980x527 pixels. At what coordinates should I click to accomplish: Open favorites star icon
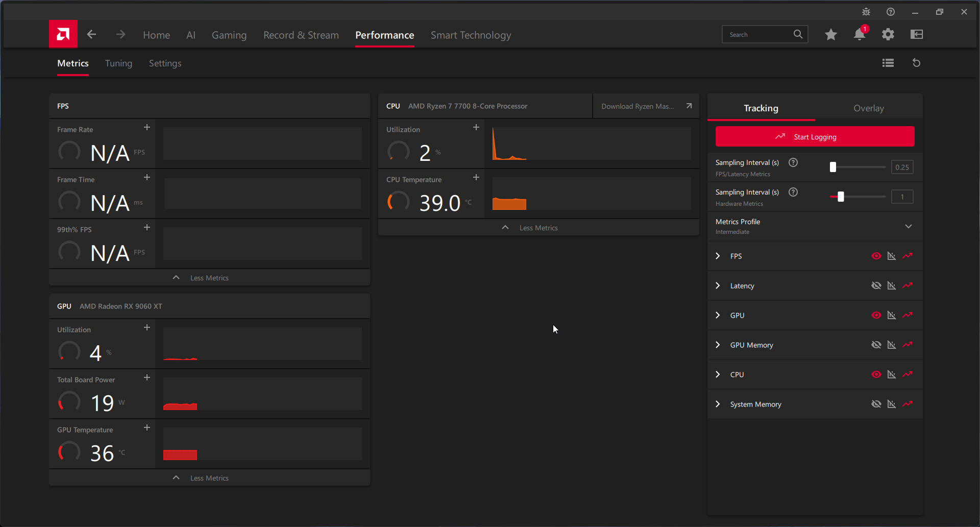(831, 34)
